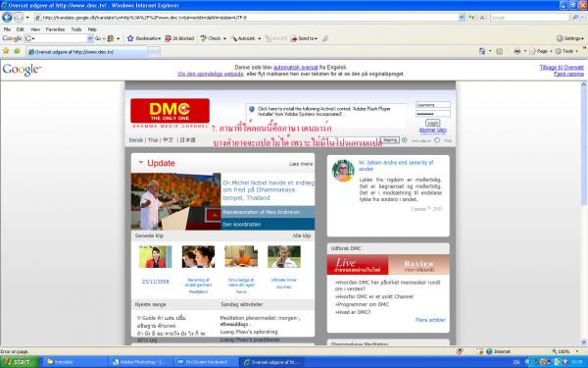Click the Home icon in command bar
This screenshot has width=588, height=368.
482,51
